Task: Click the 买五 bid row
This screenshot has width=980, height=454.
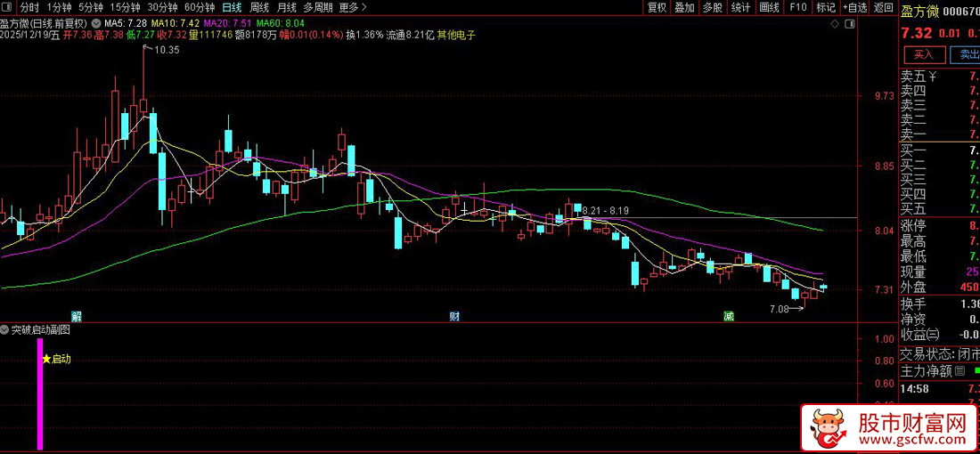Action: click(x=939, y=208)
